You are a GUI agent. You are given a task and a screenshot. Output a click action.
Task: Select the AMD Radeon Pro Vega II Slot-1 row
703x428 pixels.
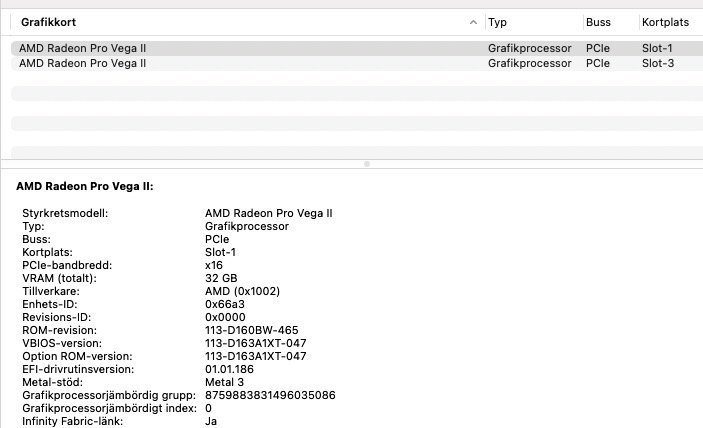click(83, 48)
